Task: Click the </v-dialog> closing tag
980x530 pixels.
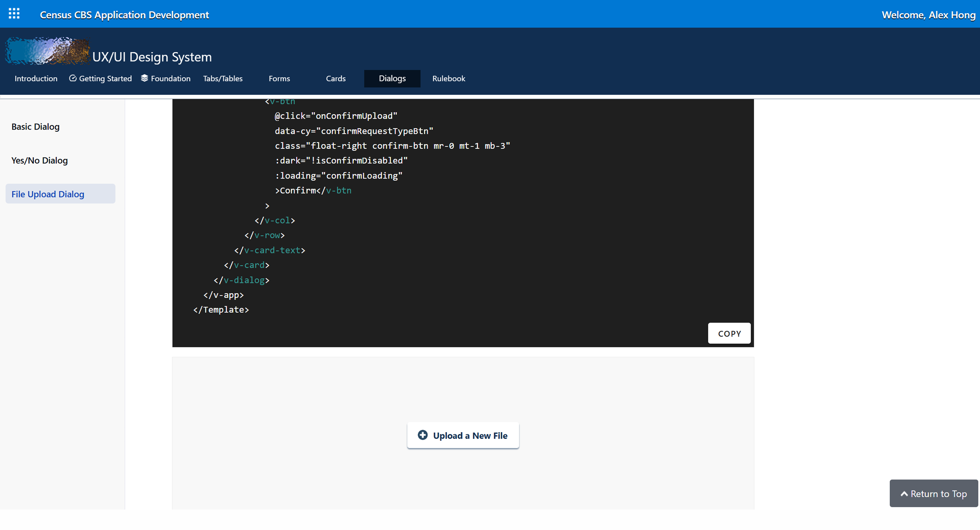Action: pos(241,280)
